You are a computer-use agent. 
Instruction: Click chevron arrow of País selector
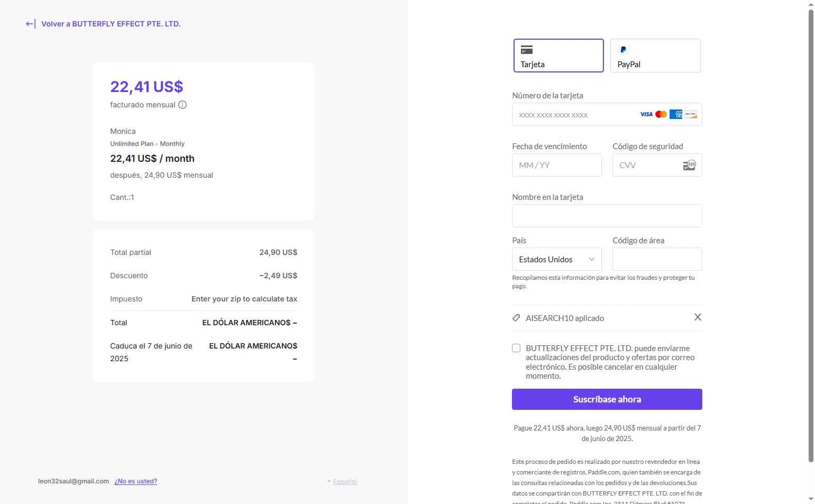592,259
